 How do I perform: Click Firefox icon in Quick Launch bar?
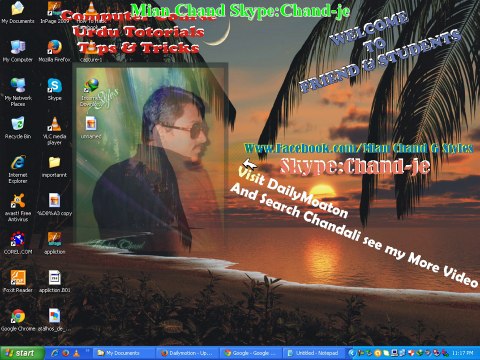coord(66,353)
